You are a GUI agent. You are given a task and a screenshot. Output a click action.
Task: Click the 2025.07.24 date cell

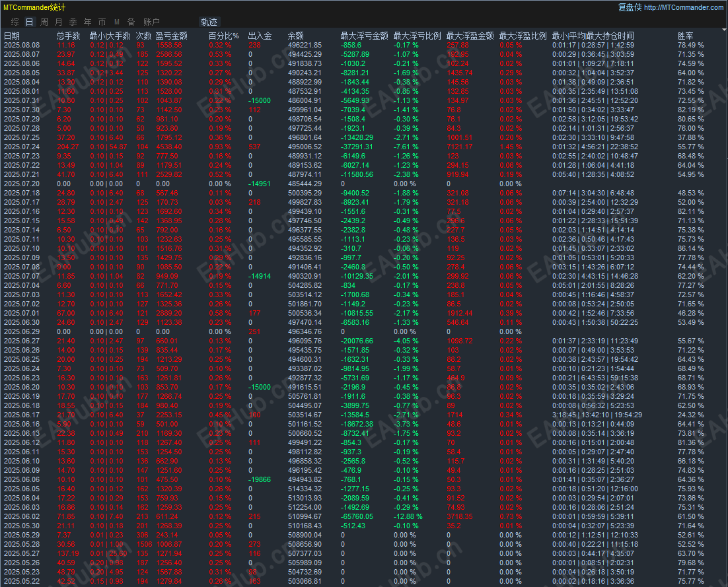[x=22, y=147]
